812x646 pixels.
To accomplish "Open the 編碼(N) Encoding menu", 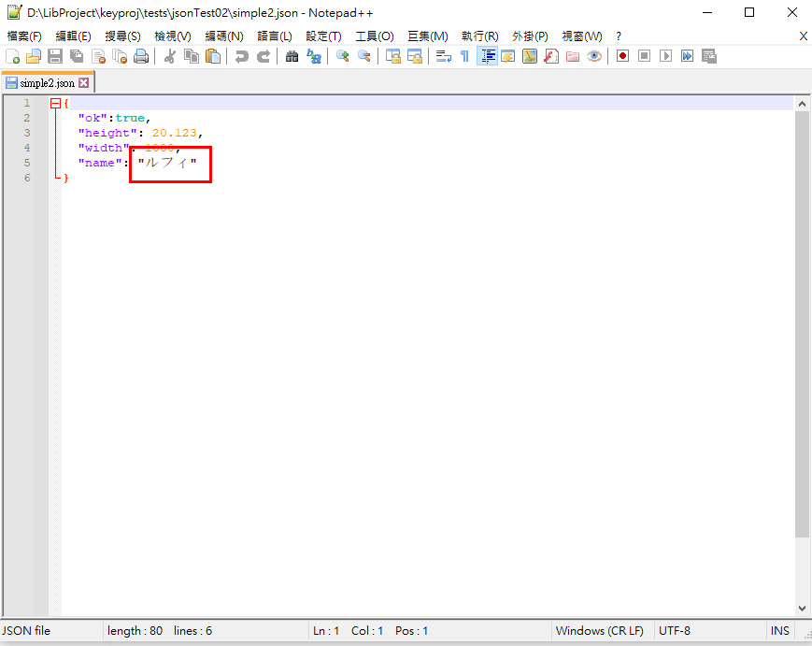I will point(224,36).
